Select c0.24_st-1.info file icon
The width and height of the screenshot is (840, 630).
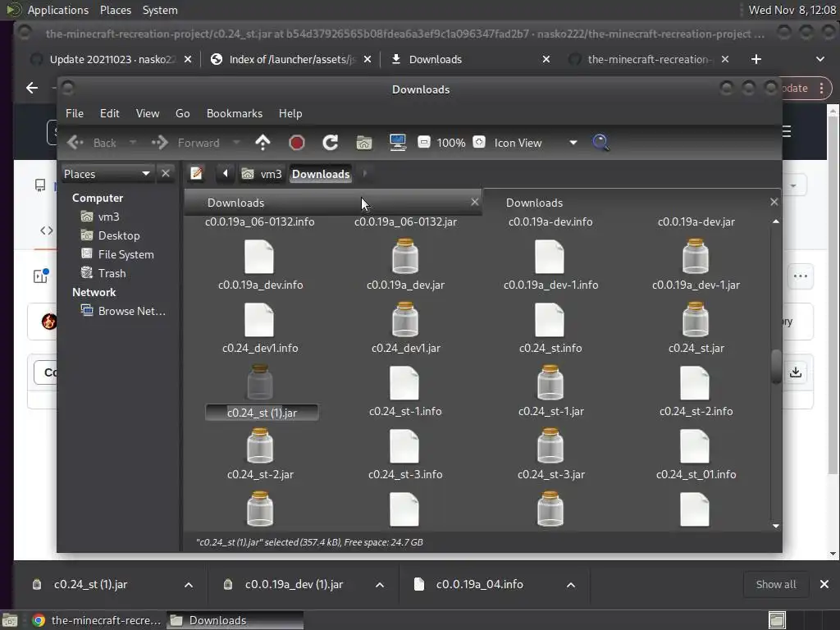tap(404, 384)
